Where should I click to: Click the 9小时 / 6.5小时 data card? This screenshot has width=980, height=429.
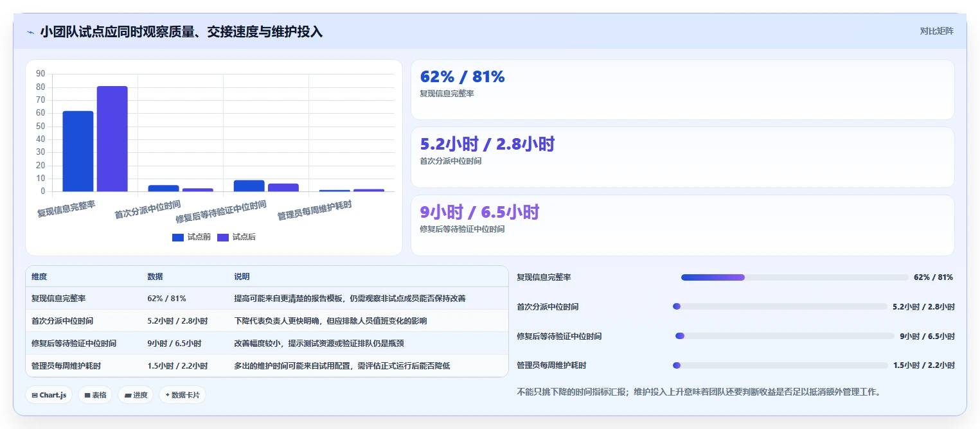pos(682,225)
